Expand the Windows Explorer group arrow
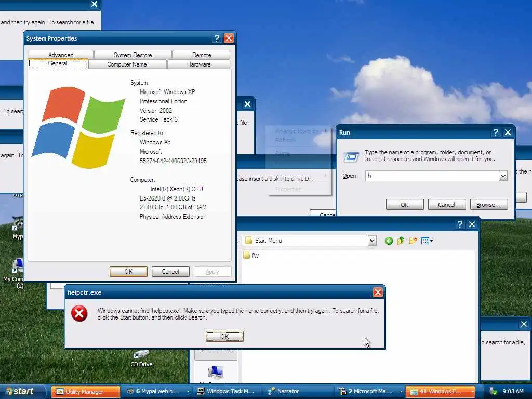Image resolution: width=532 pixels, height=399 pixels. click(472, 391)
